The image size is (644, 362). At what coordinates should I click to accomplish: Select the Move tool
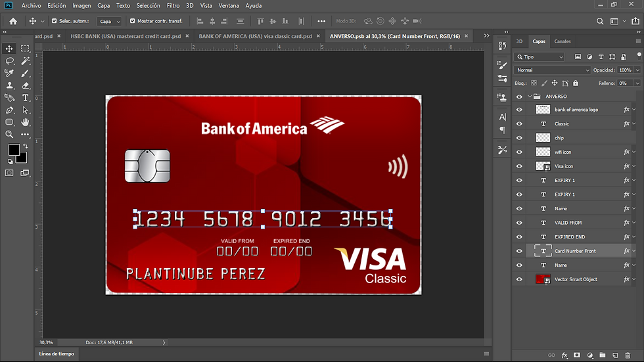(9, 49)
